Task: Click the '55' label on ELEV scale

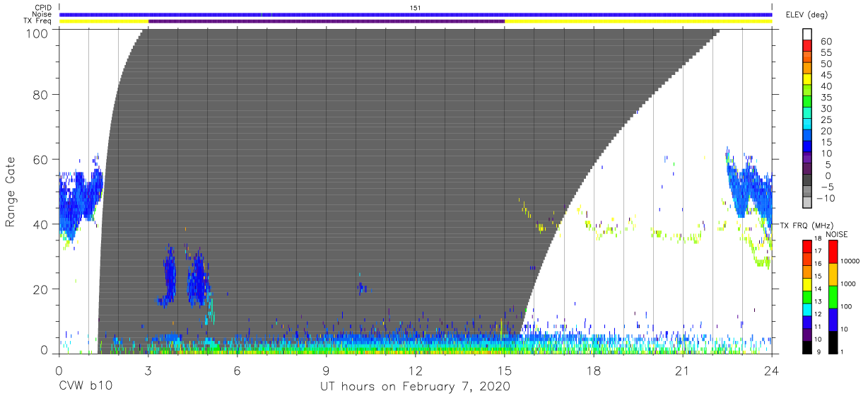Action: (x=827, y=53)
